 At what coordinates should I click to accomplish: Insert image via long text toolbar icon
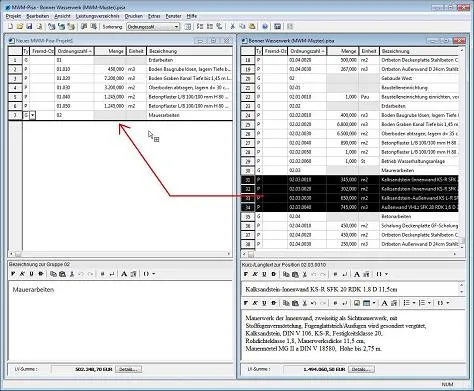point(357,303)
